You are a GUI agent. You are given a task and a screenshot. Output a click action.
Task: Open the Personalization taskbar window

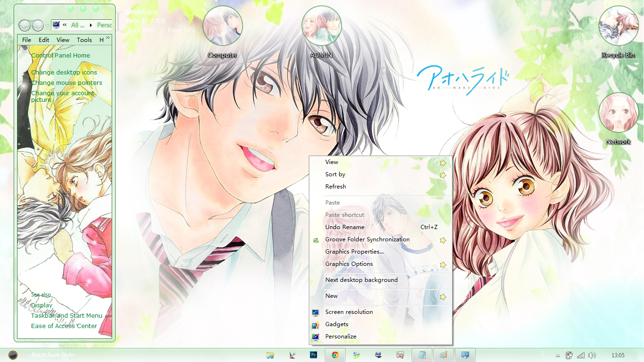(465, 355)
